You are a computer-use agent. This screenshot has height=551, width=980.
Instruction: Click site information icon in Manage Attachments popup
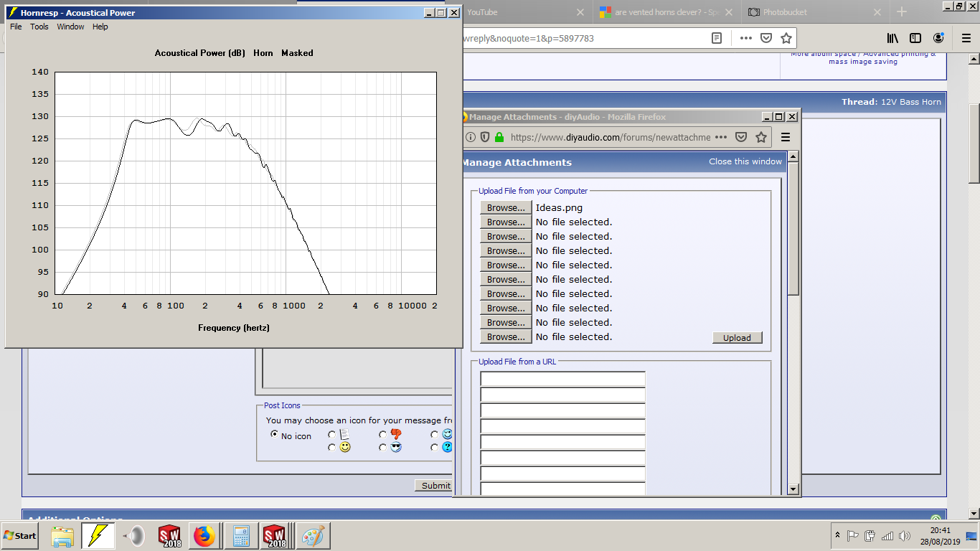(471, 137)
